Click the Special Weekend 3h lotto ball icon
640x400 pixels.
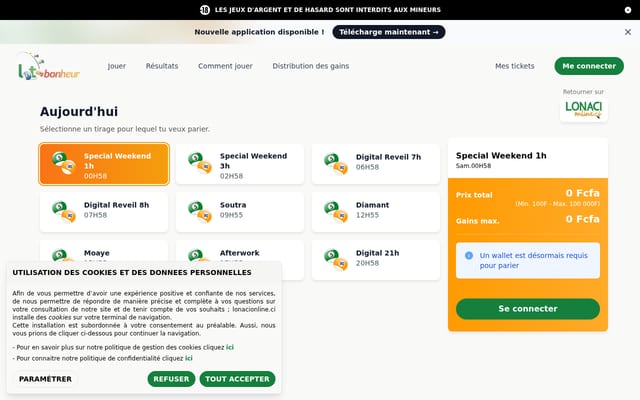click(200, 163)
